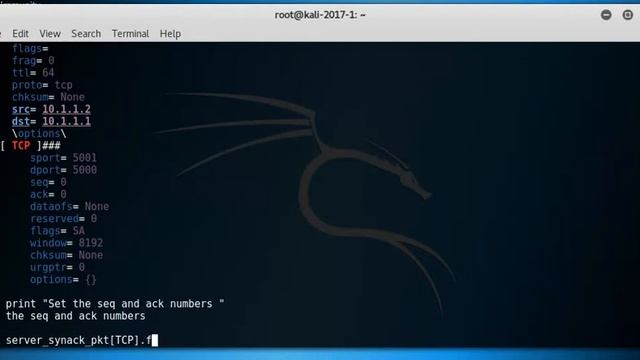The height and width of the screenshot is (360, 640).
Task: Maximize the terminal window
Action: tap(628, 15)
